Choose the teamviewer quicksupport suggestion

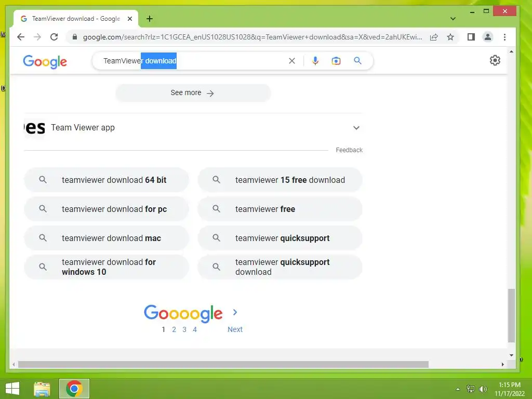click(x=280, y=238)
